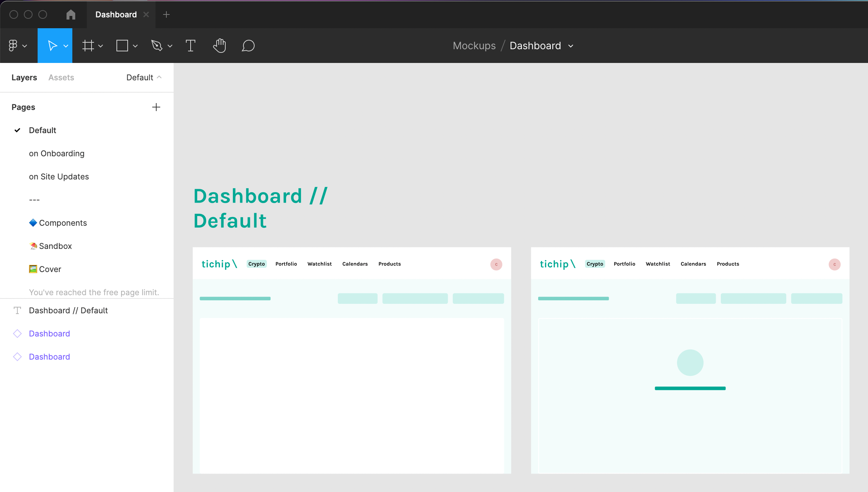Switch to Layers panel tab
Screen dimensions: 868x492
24,77
